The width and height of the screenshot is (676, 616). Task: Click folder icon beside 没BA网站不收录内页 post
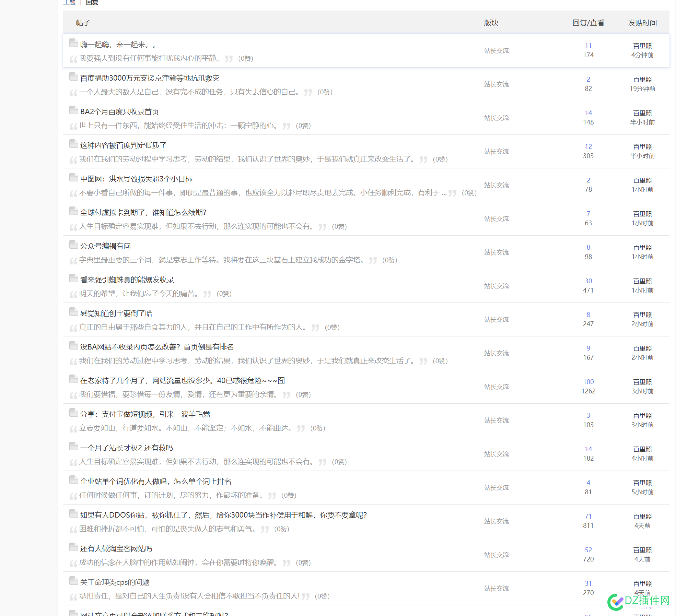pyautogui.click(x=73, y=345)
